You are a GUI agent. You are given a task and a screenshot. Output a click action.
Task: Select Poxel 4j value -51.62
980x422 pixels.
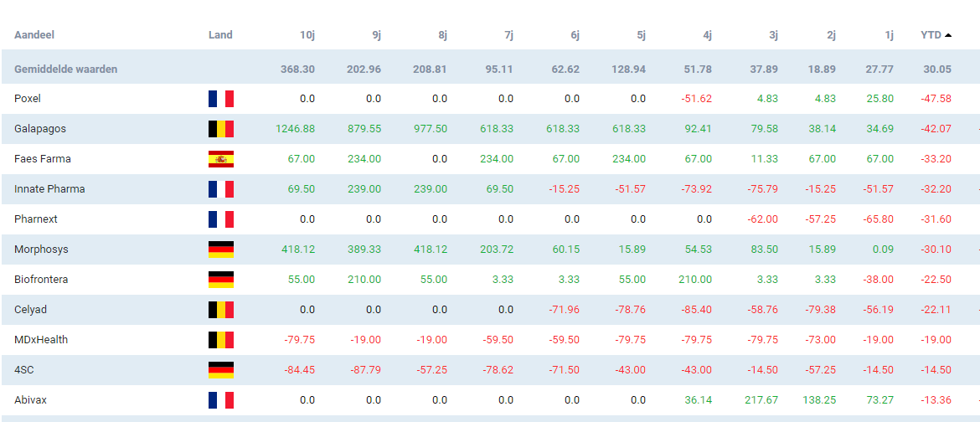coord(696,99)
